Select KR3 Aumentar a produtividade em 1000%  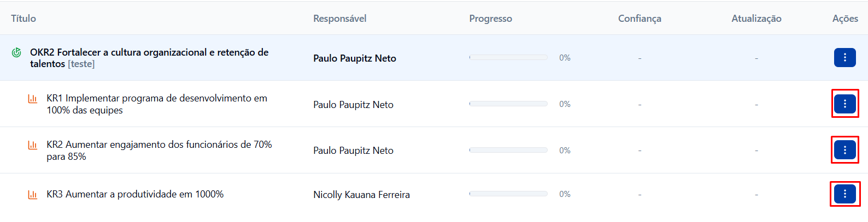click(x=135, y=194)
